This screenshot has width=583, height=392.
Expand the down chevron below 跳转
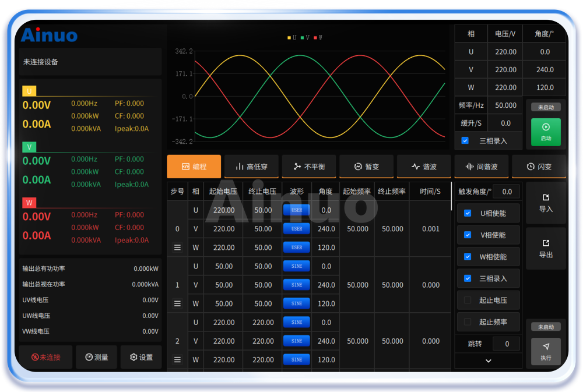click(489, 361)
